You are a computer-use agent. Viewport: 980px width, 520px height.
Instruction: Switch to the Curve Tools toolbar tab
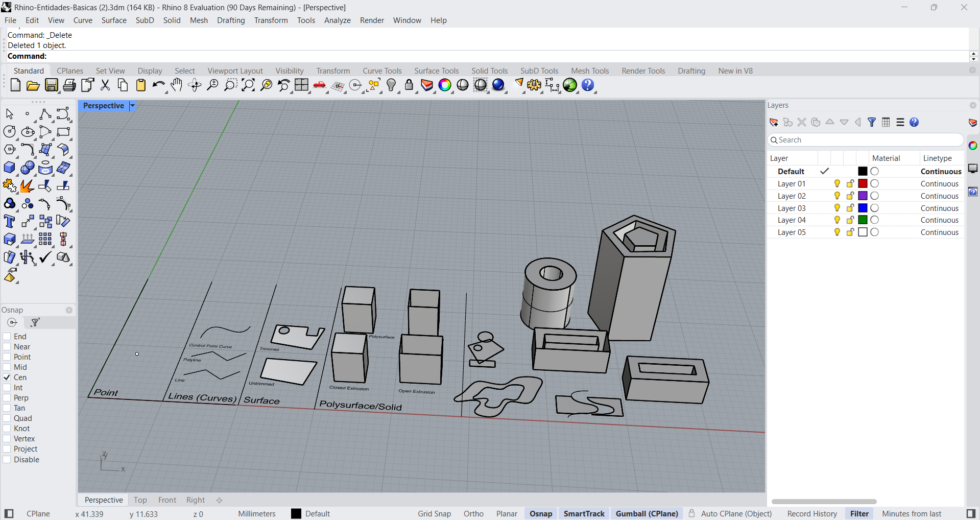click(382, 71)
